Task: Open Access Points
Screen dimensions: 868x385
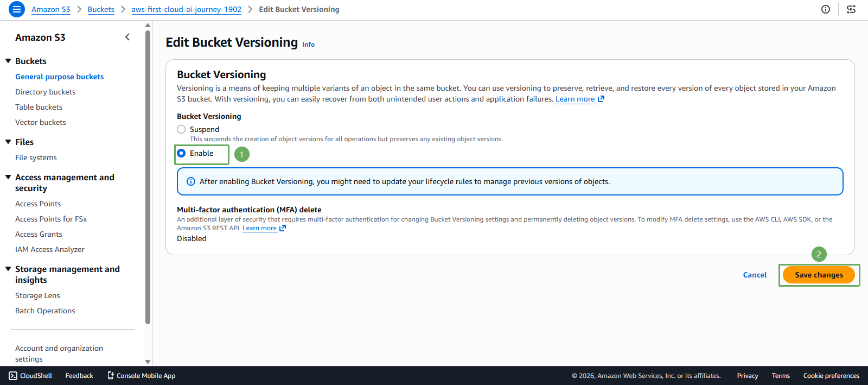Action: click(x=38, y=204)
